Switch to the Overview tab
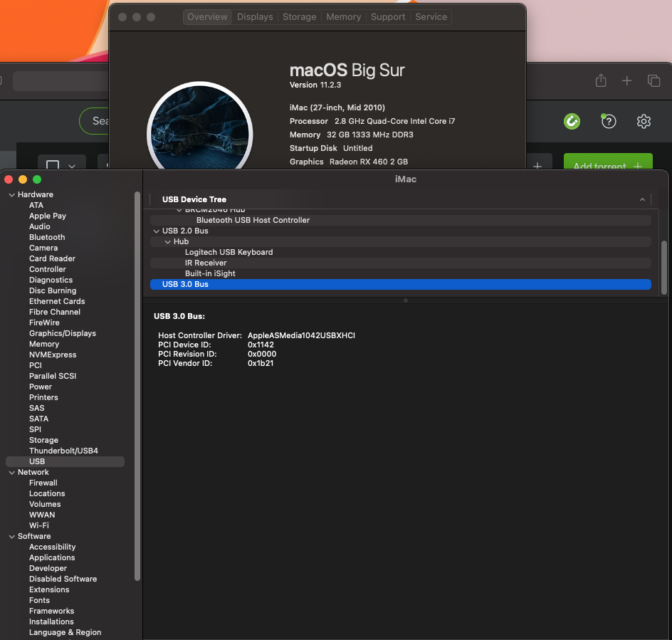 click(207, 16)
